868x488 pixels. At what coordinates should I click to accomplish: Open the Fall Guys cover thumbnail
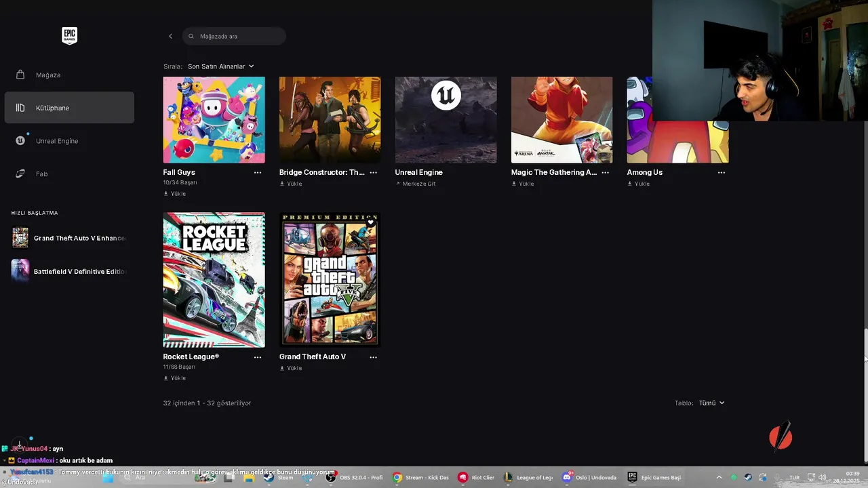tap(214, 120)
